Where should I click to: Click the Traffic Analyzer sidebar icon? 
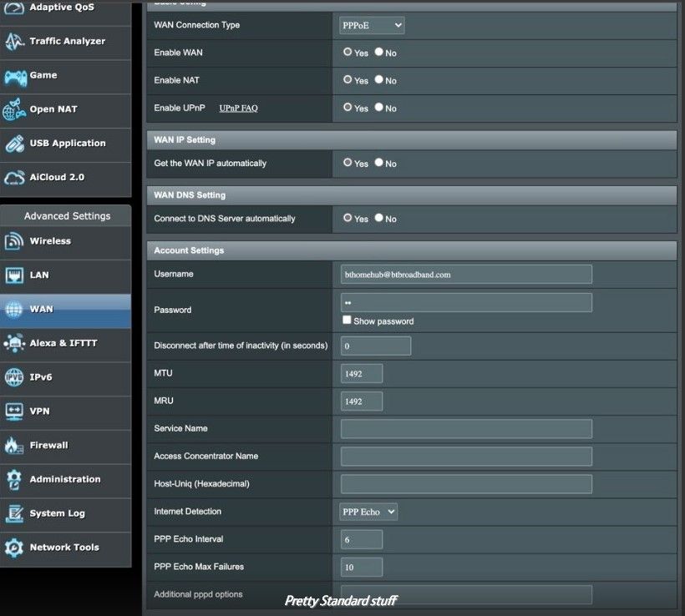pos(14,42)
